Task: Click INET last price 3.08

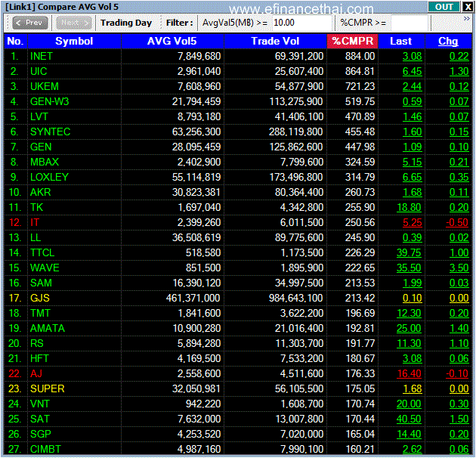Action: (x=412, y=56)
